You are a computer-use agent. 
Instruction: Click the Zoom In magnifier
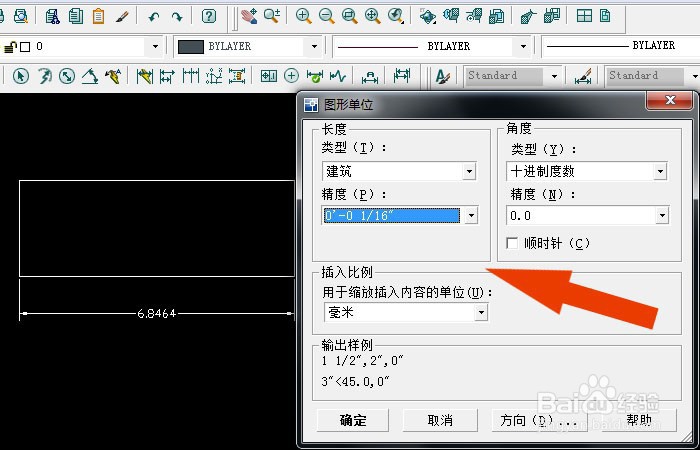(x=304, y=16)
